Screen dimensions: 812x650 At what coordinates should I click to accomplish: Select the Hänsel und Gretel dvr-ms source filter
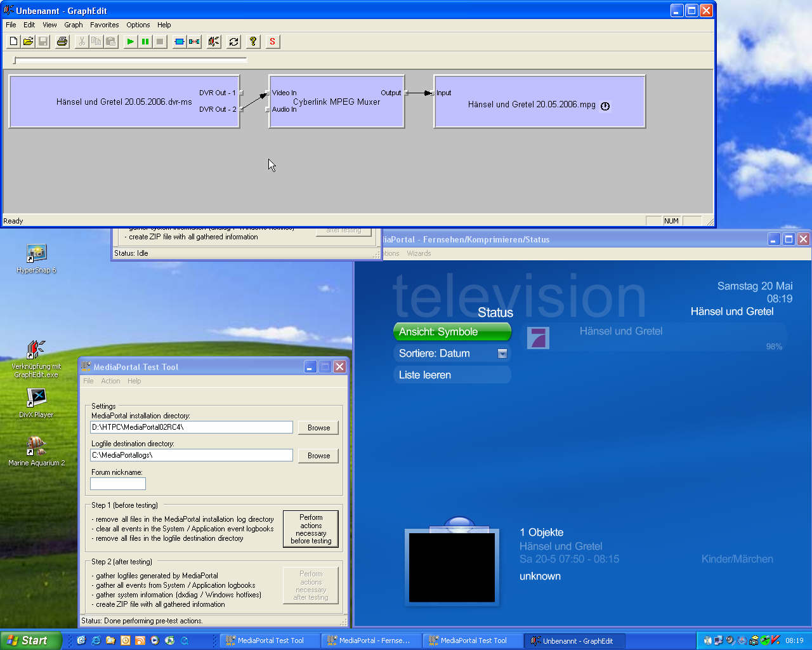[124, 102]
